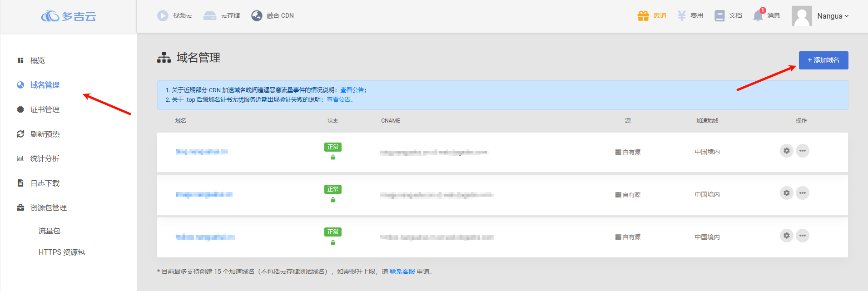Click the 多吉云 logo
868x291 pixels.
(69, 16)
